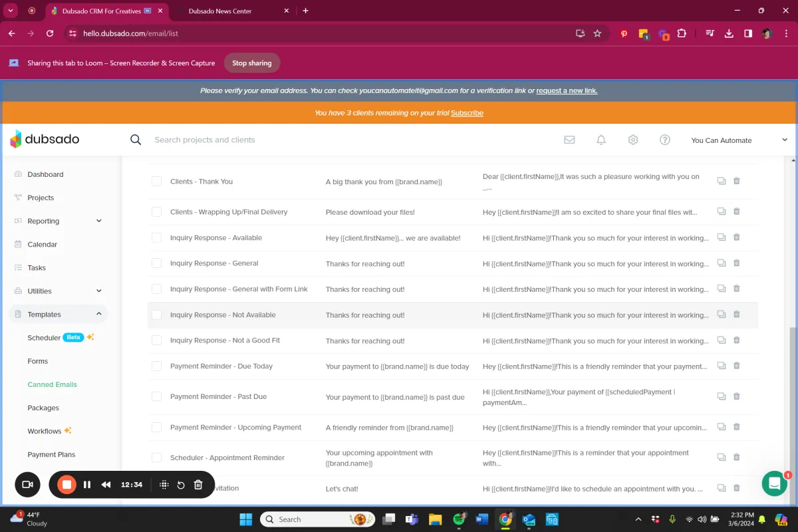Image resolution: width=798 pixels, height=532 pixels.
Task: Go to Dashboard in sidebar
Action: pos(45,174)
